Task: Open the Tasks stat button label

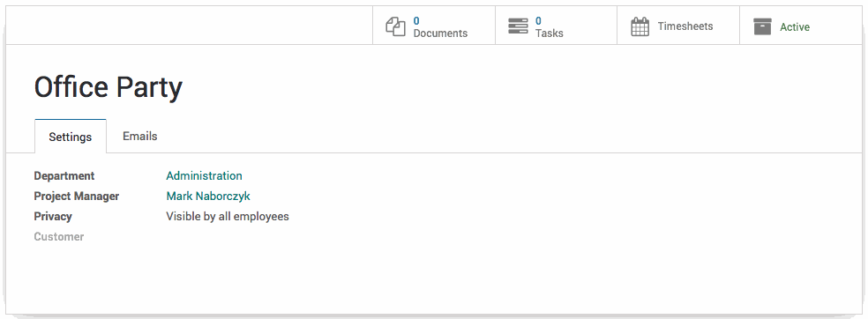Action: click(x=550, y=33)
